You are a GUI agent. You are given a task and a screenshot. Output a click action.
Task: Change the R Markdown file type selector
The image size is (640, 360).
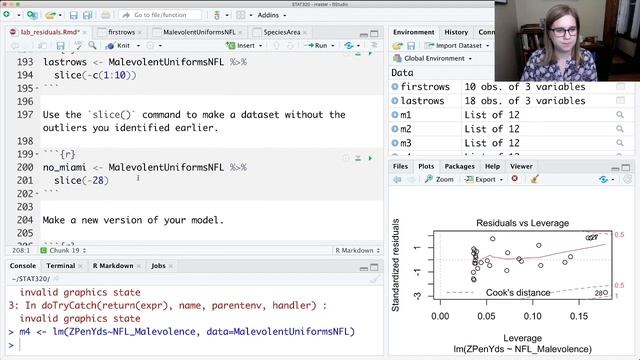(357, 250)
